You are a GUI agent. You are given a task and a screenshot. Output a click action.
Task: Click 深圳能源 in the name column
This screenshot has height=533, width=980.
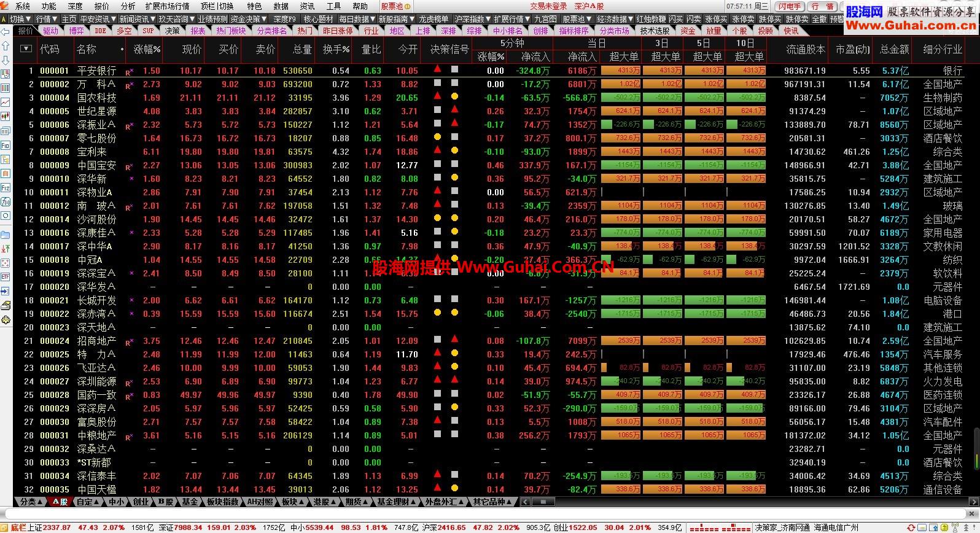point(96,381)
